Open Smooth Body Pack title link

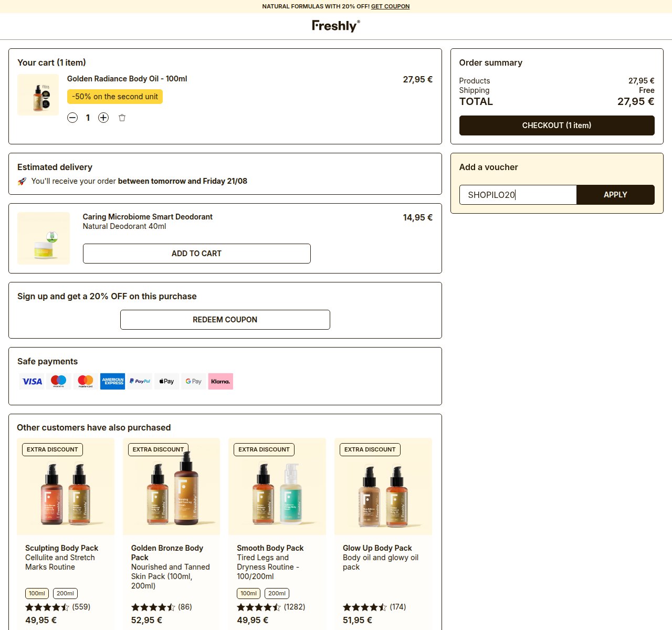coord(270,548)
